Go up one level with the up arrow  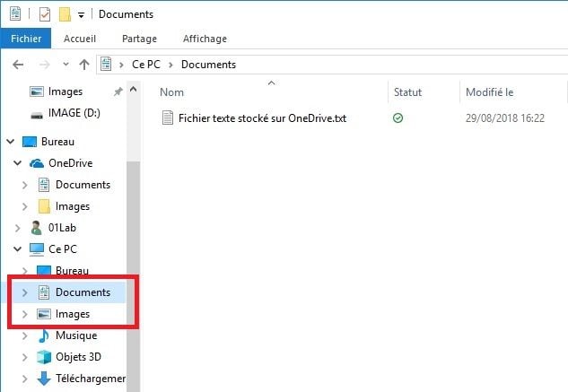[84, 65]
